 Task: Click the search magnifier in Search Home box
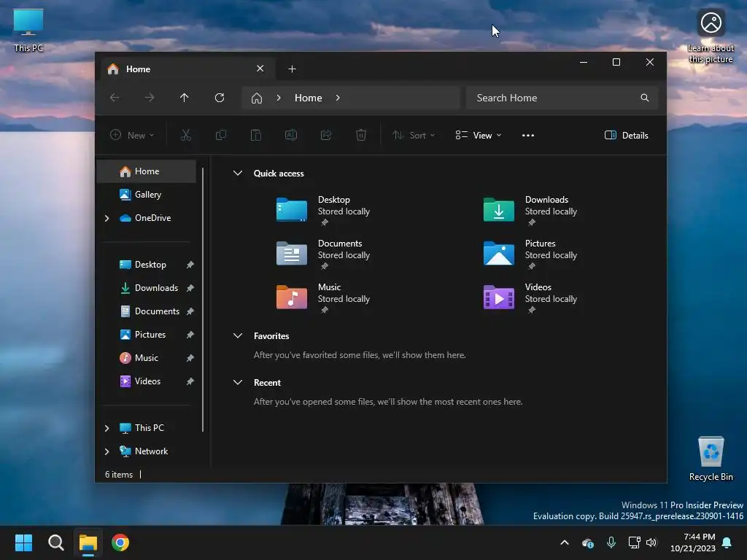click(x=645, y=98)
